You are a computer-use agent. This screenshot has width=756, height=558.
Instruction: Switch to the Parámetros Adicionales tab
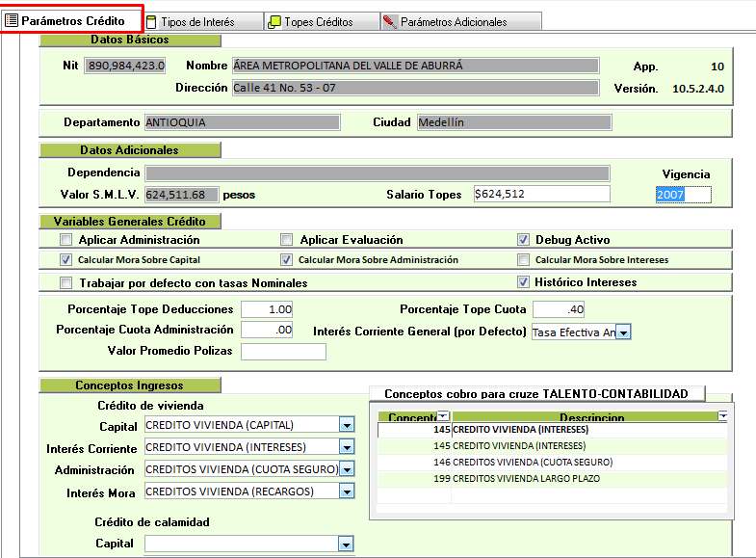(x=453, y=21)
